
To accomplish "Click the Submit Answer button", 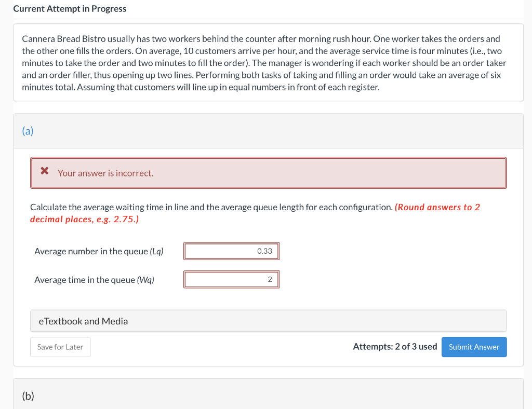I will pos(474,347).
